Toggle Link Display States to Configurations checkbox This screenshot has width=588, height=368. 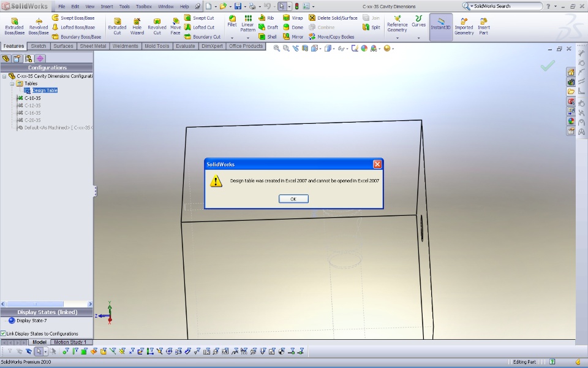click(4, 334)
